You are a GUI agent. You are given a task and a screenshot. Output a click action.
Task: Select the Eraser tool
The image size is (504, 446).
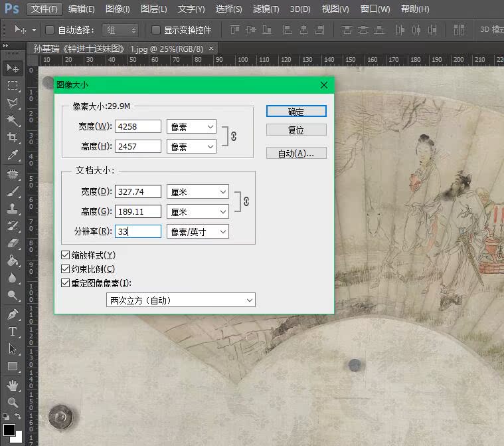pyautogui.click(x=13, y=243)
